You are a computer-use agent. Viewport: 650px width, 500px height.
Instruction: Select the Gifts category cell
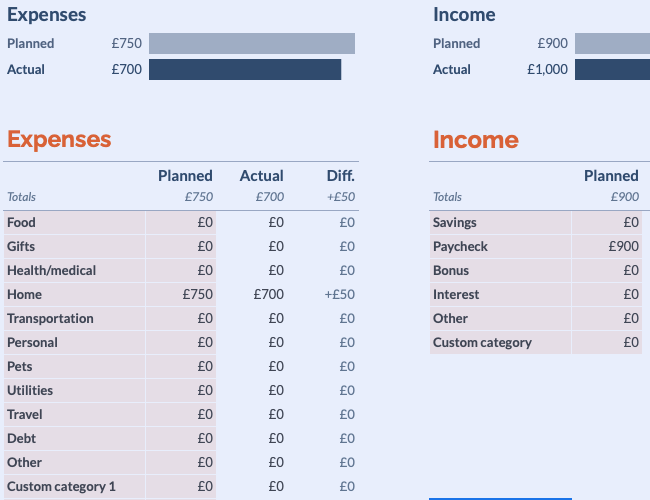75,246
